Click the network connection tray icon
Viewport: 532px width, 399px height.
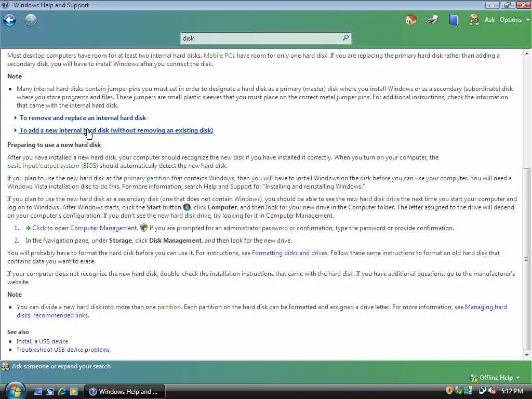482,391
